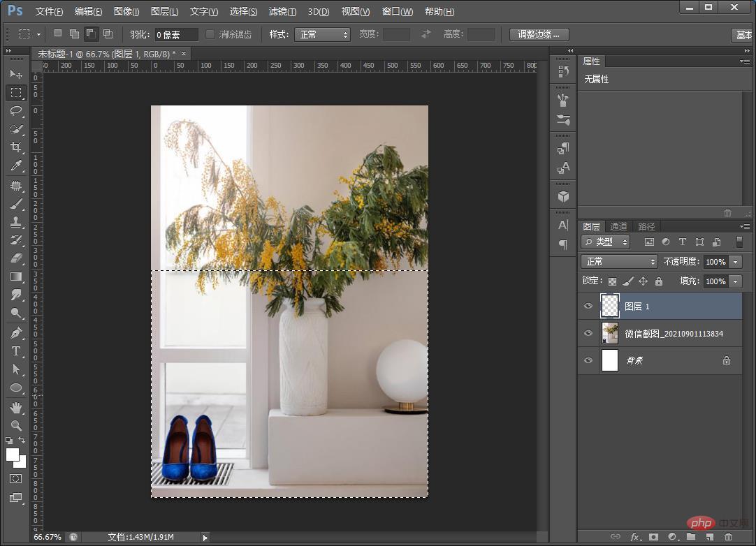Screen dimensions: 756x546
Task: Select the Horizontal Type tool
Action: point(16,351)
